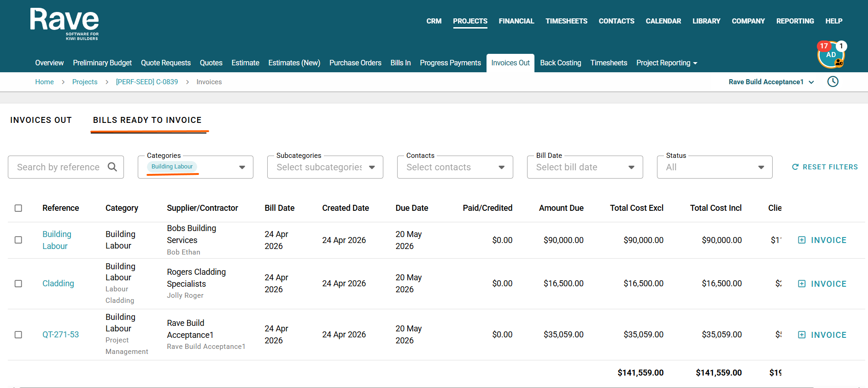This screenshot has width=868, height=388.
Task: Open the AD user avatar menu
Action: click(831, 55)
